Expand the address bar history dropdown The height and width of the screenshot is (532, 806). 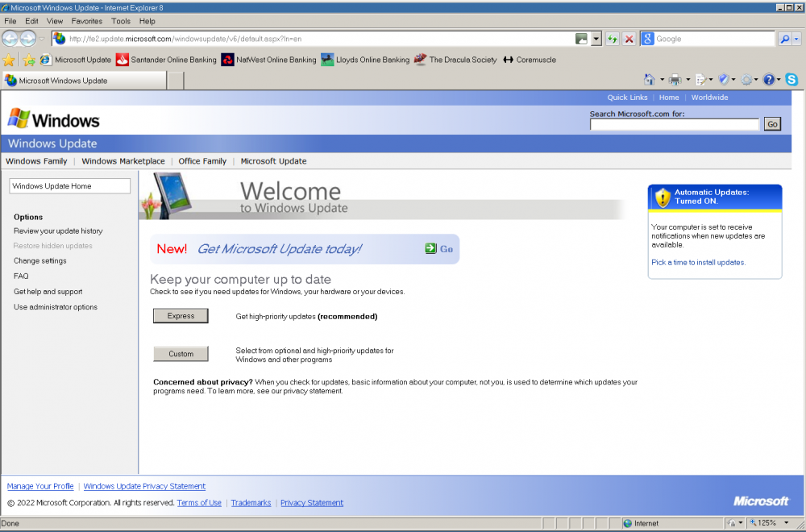[596, 39]
